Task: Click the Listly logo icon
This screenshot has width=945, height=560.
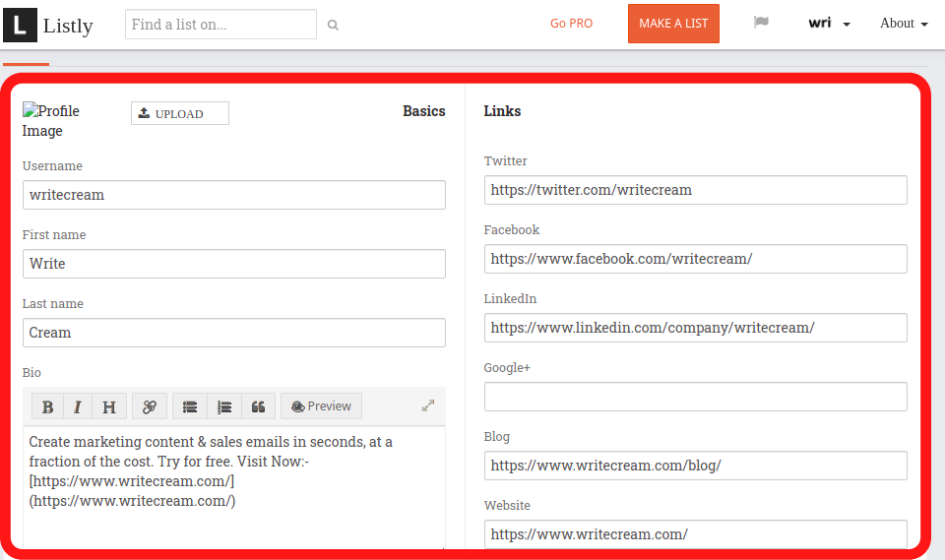Action: (x=20, y=25)
